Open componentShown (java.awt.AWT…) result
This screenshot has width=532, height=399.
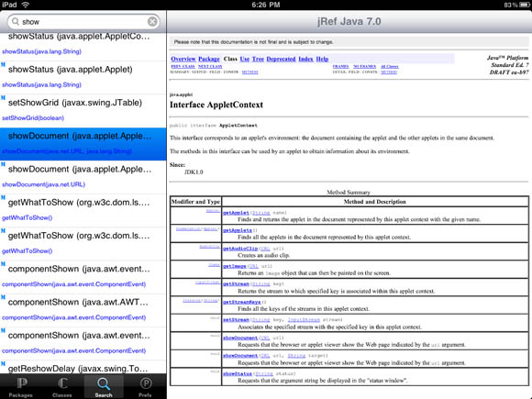pos(83,310)
